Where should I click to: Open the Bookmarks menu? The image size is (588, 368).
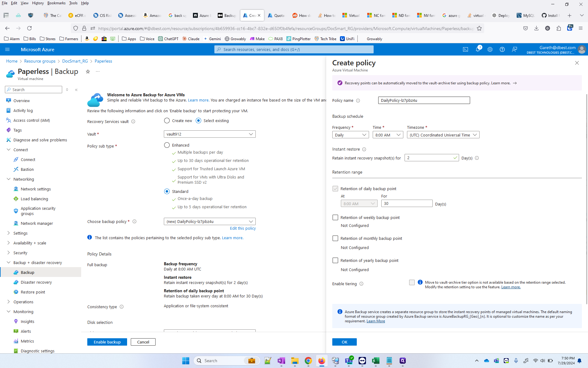tap(56, 3)
